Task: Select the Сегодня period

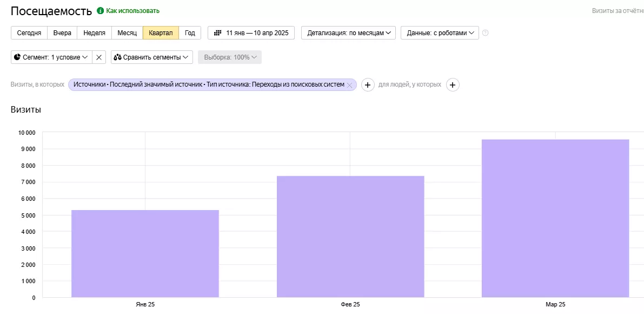Action: [29, 33]
